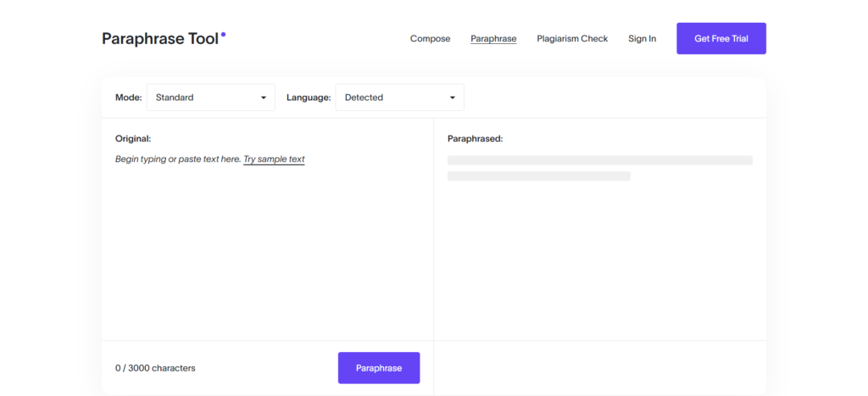Click the Paraphrase Tool logo
The image size is (868, 396).
(160, 39)
